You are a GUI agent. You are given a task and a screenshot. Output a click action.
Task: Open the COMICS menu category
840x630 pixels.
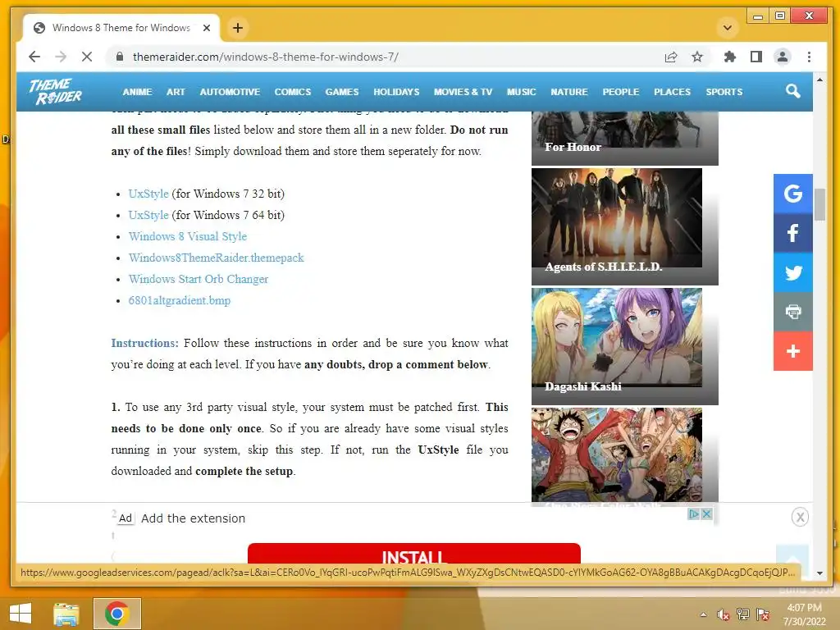pos(293,92)
